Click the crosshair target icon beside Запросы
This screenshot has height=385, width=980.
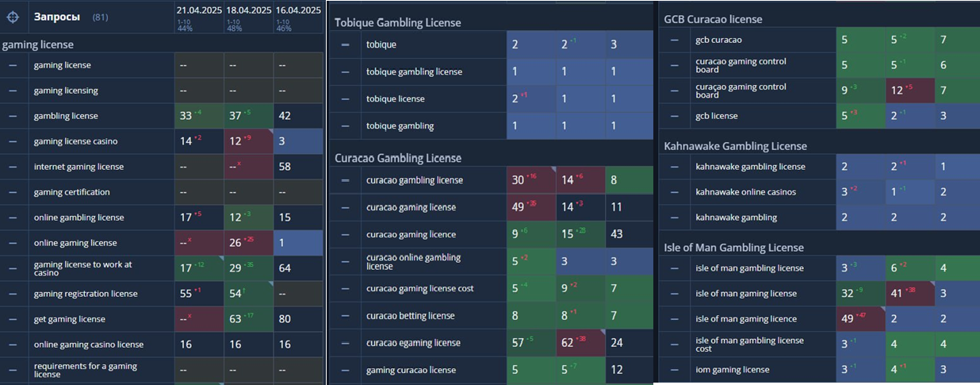(13, 16)
